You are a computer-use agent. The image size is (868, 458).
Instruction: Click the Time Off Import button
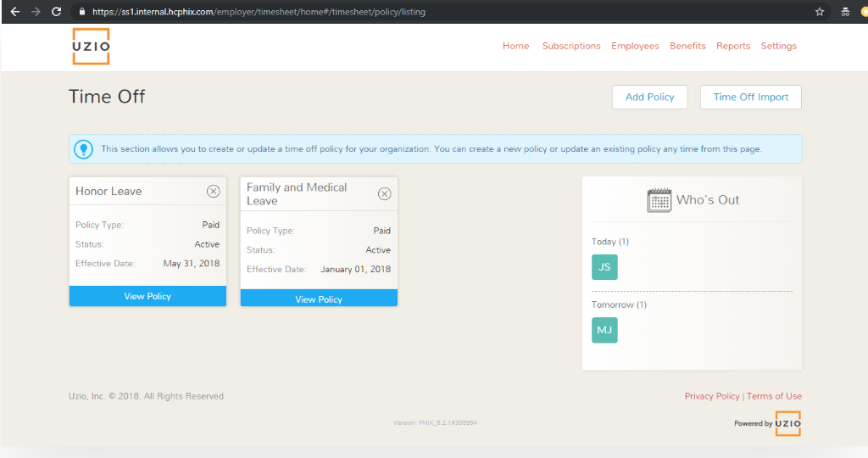(x=750, y=97)
